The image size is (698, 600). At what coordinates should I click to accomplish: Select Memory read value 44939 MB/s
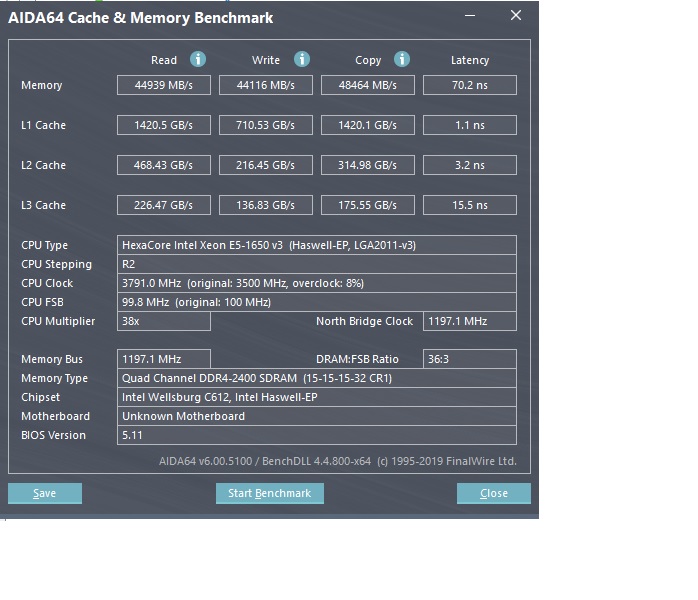click(164, 85)
